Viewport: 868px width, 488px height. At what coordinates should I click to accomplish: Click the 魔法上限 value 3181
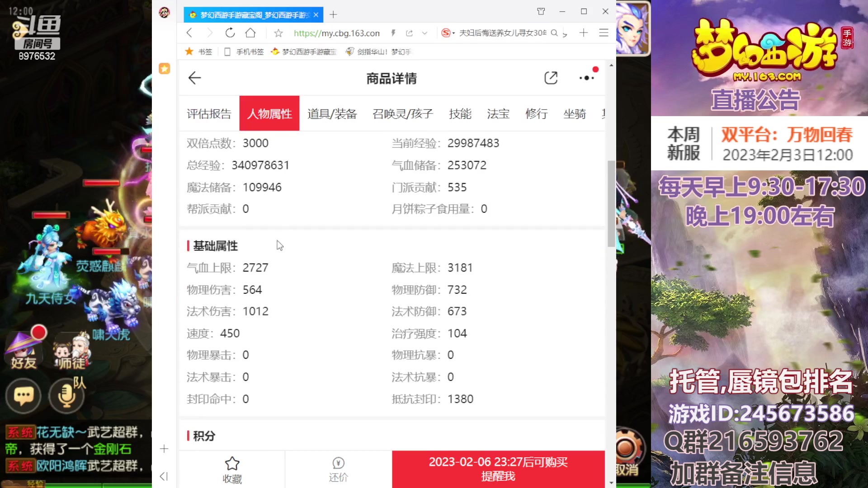pyautogui.click(x=460, y=268)
